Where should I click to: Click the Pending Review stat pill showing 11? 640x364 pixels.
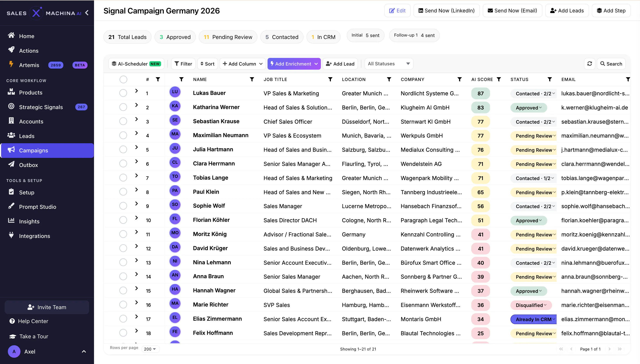228,37
